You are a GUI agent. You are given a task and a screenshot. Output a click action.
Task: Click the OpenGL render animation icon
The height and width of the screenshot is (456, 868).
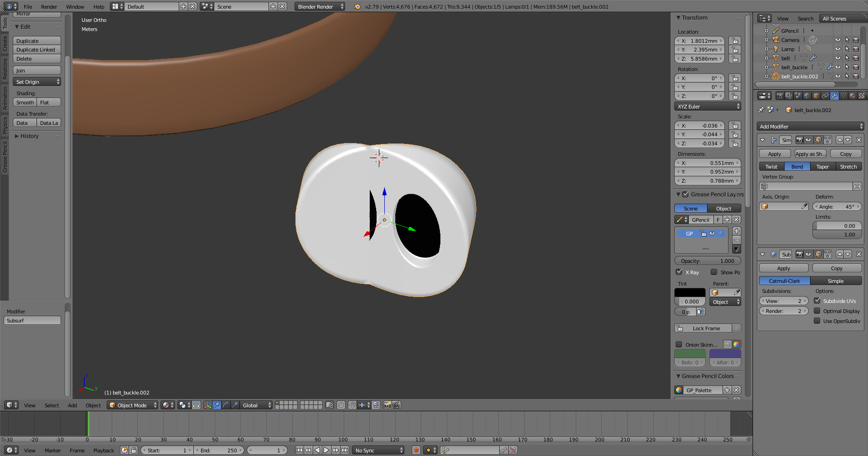click(397, 405)
